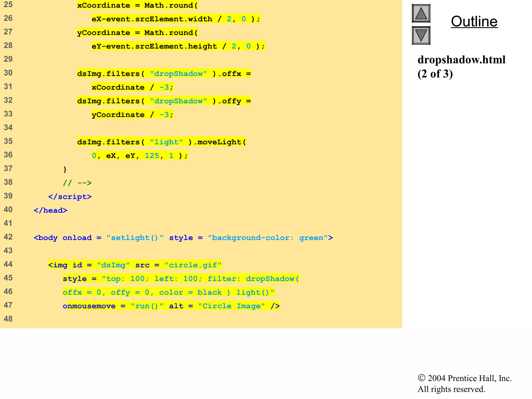Select 'yCoordinate / -3;' code line
The width and height of the screenshot is (532, 399).
[x=132, y=115]
